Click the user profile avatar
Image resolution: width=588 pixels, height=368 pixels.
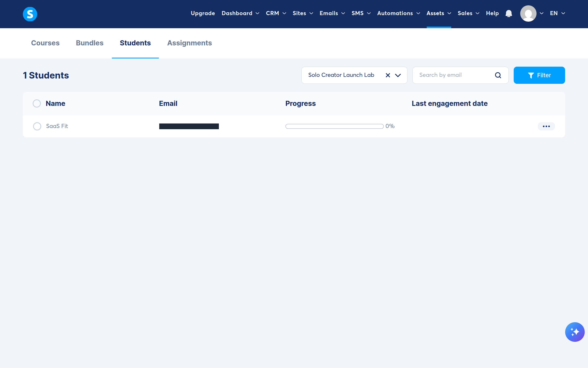tap(528, 13)
